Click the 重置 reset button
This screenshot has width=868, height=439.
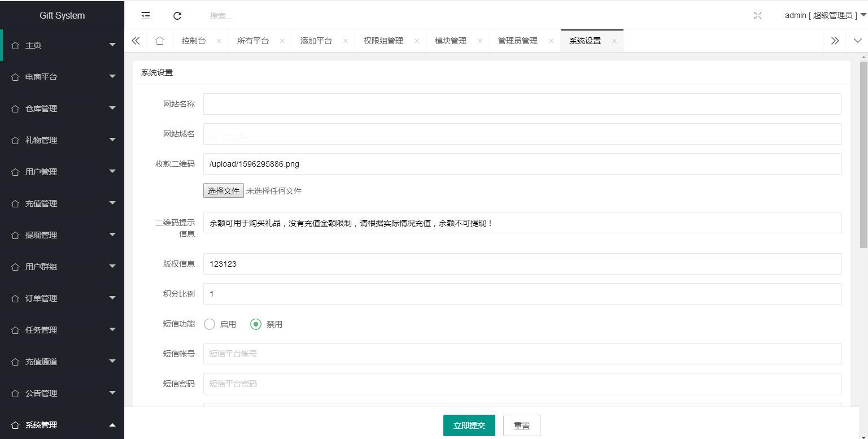click(x=522, y=425)
